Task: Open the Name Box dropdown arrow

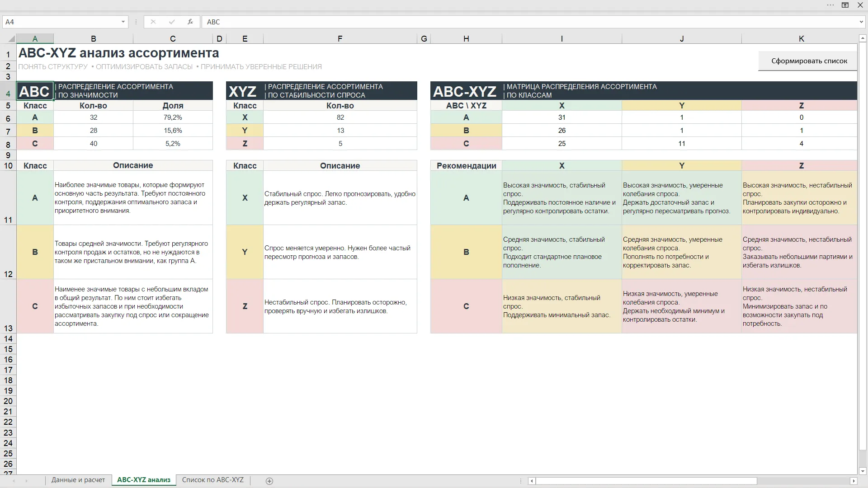Action: click(123, 22)
